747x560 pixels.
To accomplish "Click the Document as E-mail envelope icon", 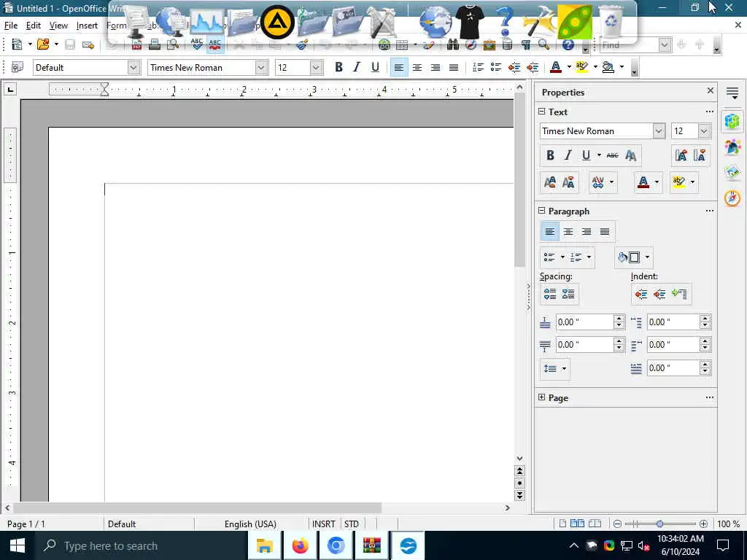I will (x=88, y=45).
